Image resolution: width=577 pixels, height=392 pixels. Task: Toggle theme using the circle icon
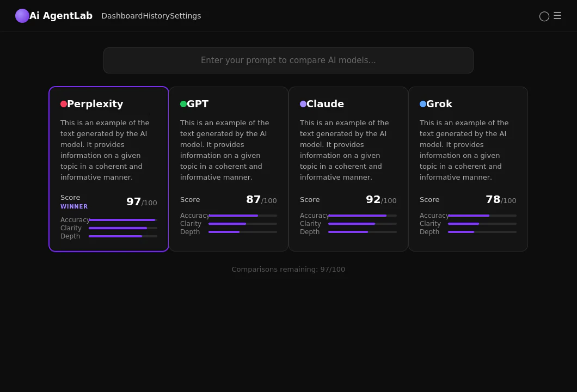[x=544, y=16]
